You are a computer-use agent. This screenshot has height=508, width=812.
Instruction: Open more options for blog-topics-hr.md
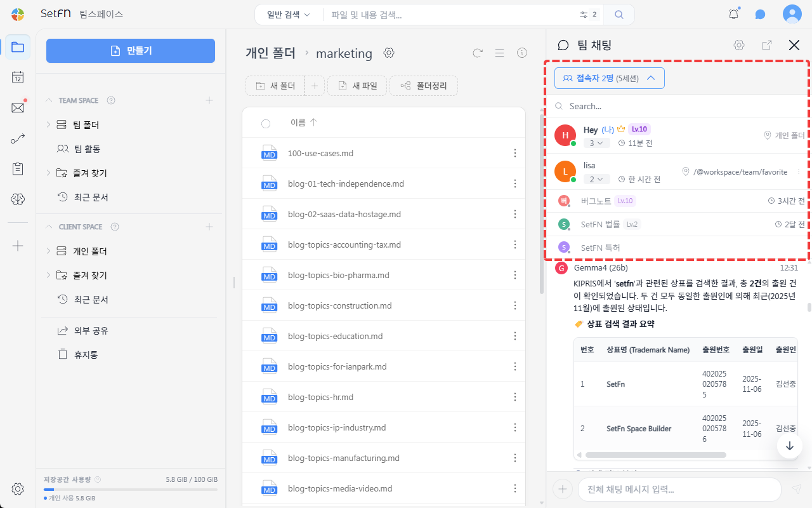(x=515, y=397)
